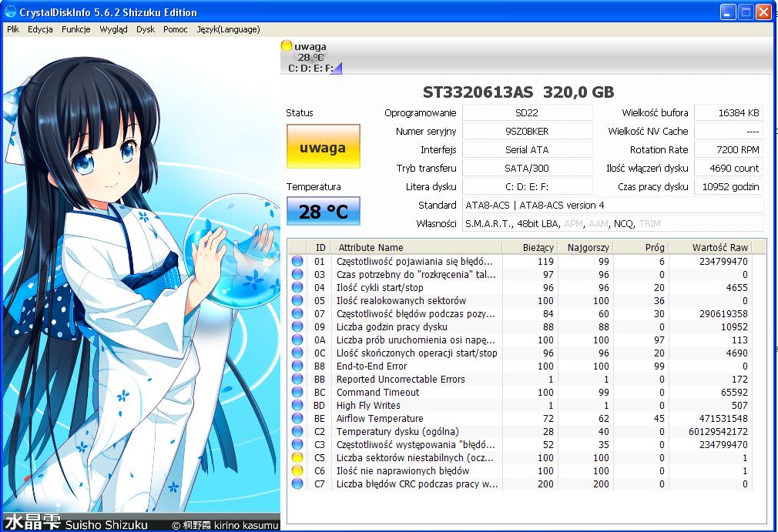Click blue icon for Reported Uncorrectable Errors
This screenshot has height=532, width=778.
coord(297,379)
